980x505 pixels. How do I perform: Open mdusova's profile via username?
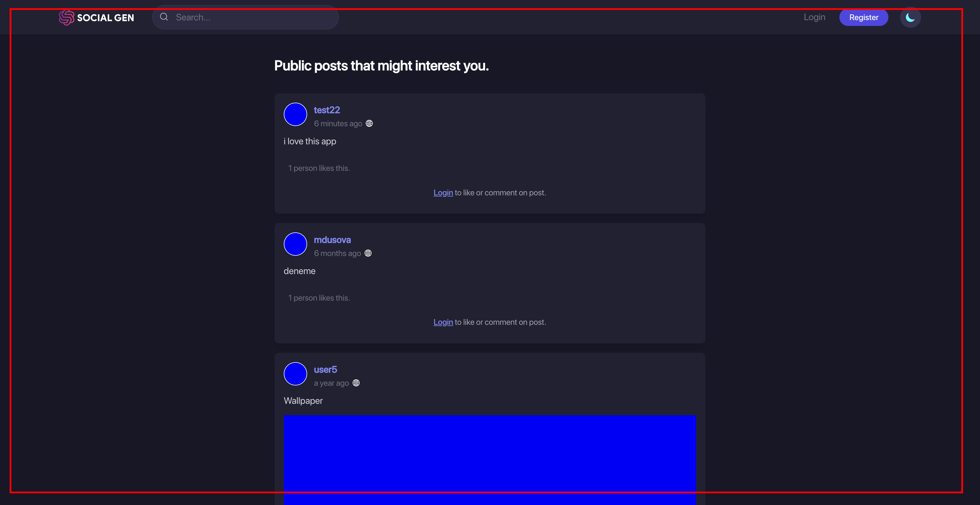[x=332, y=240]
